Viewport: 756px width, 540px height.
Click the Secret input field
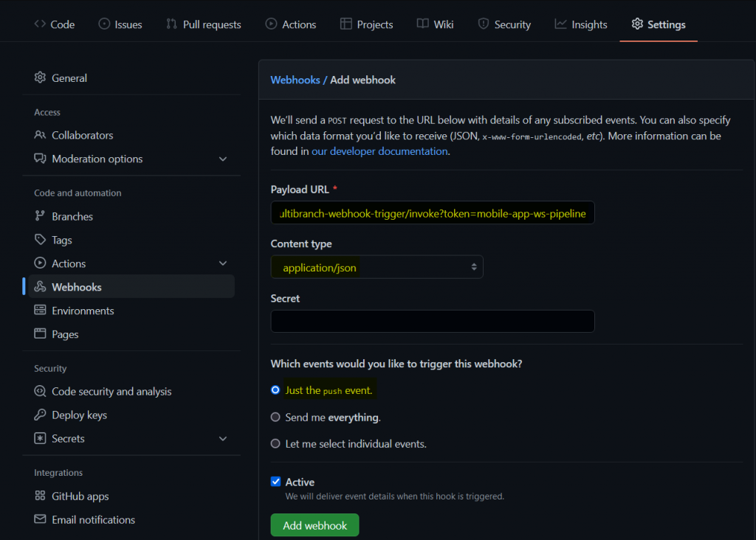point(433,322)
